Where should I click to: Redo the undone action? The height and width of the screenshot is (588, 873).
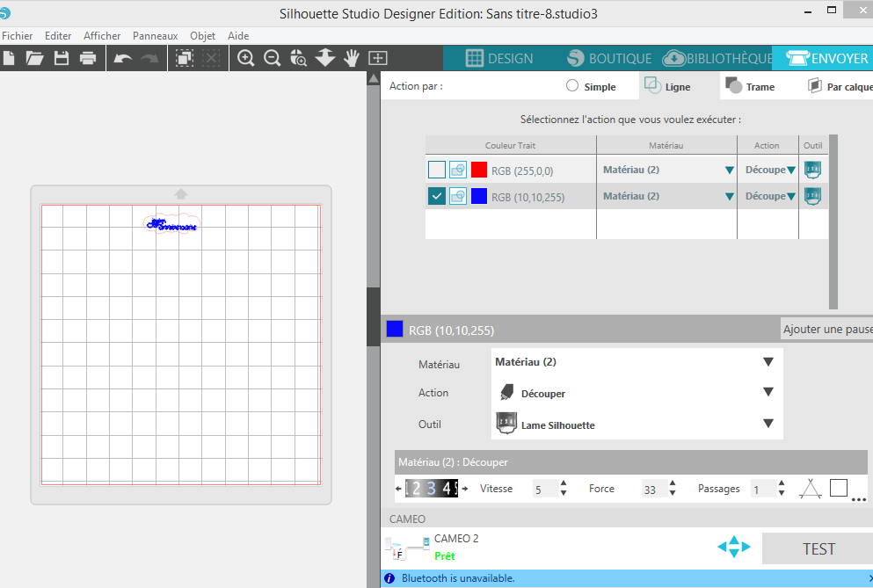click(149, 58)
